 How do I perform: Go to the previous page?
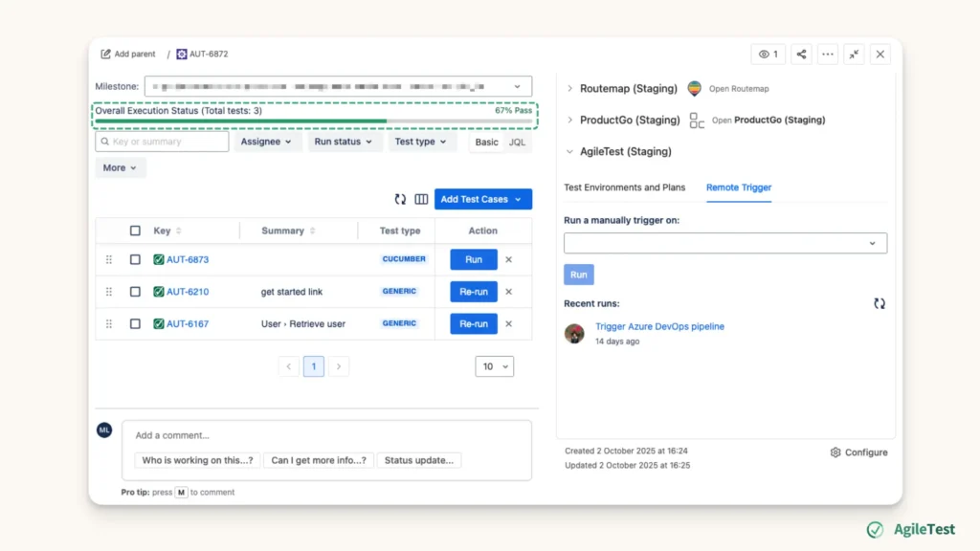click(x=289, y=366)
